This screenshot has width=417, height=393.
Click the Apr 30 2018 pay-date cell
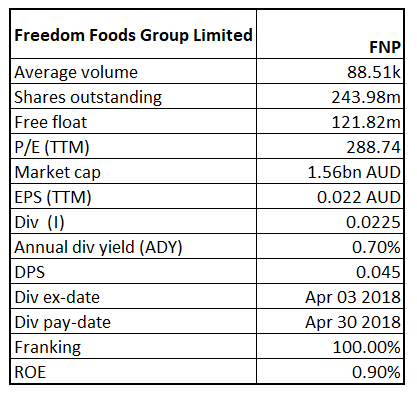pyautogui.click(x=330, y=321)
